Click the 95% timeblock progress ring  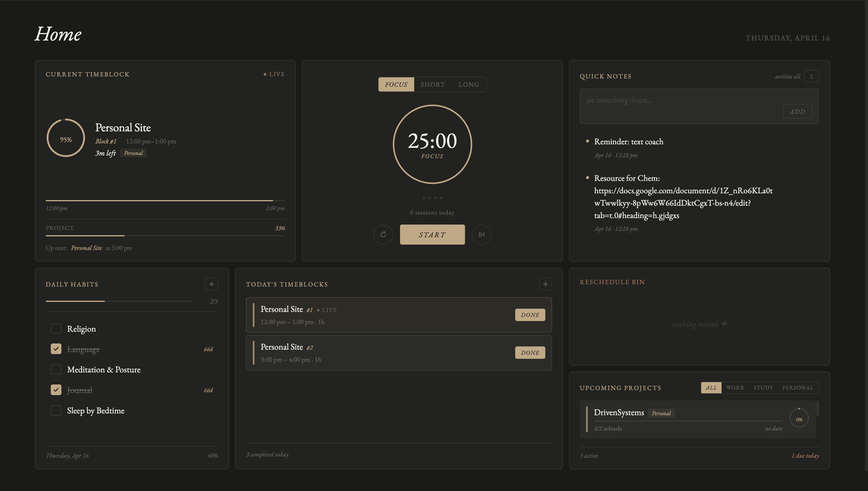pyautogui.click(x=66, y=138)
